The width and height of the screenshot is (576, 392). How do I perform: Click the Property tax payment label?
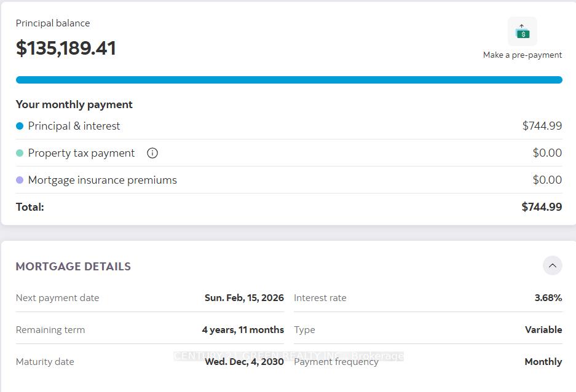(x=81, y=153)
